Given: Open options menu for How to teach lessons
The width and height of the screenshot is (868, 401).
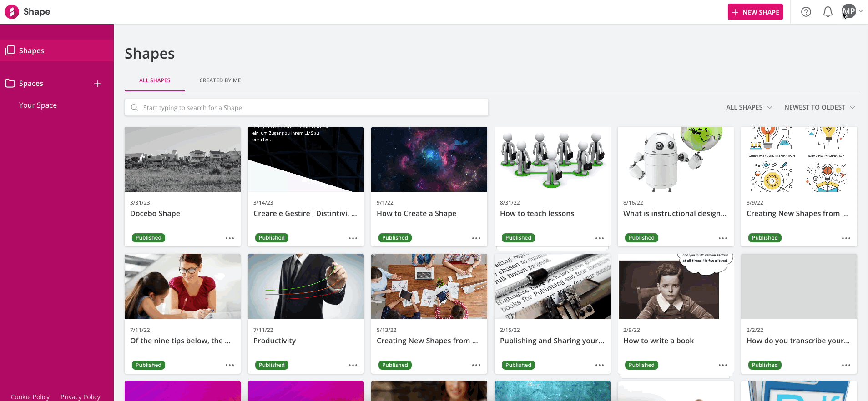Looking at the screenshot, I should coord(600,238).
